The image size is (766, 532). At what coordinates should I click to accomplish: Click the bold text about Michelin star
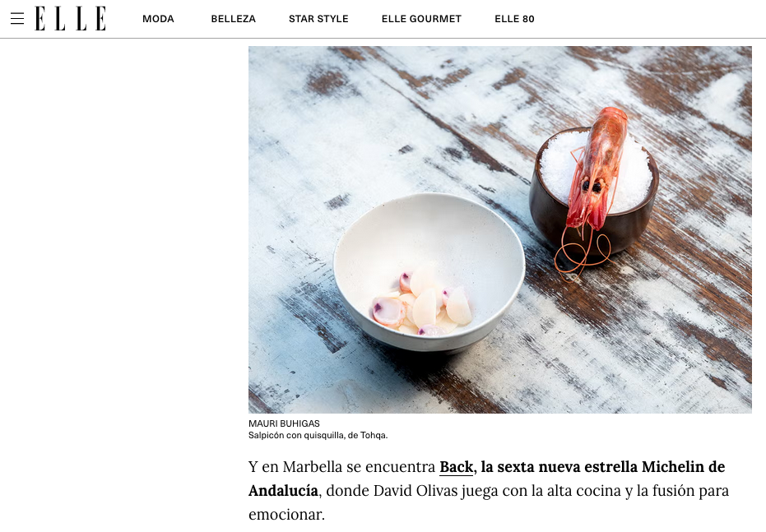(603, 467)
